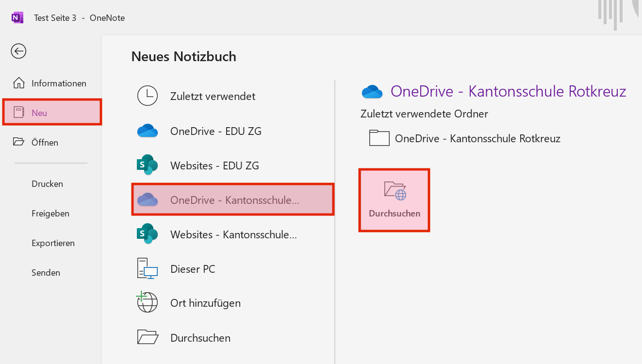
Task: Click the globe plus icon for Ort hinzufügen
Action: [147, 301]
